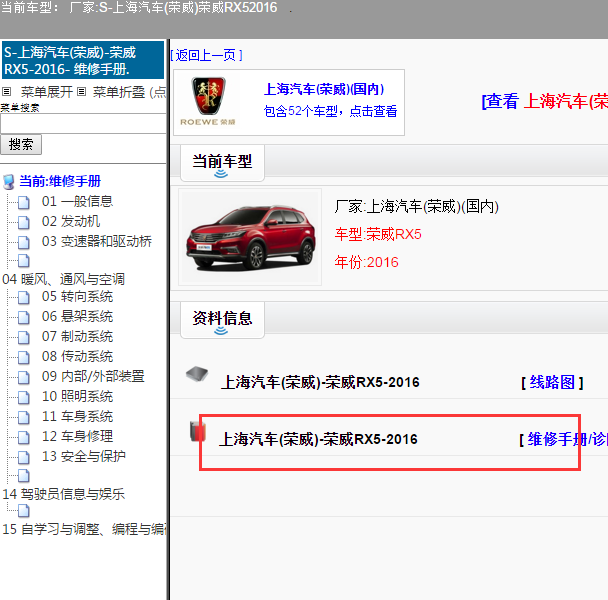Click the 查看 上海汽车 link at right
608x600 pixels.
pyautogui.click(x=544, y=102)
